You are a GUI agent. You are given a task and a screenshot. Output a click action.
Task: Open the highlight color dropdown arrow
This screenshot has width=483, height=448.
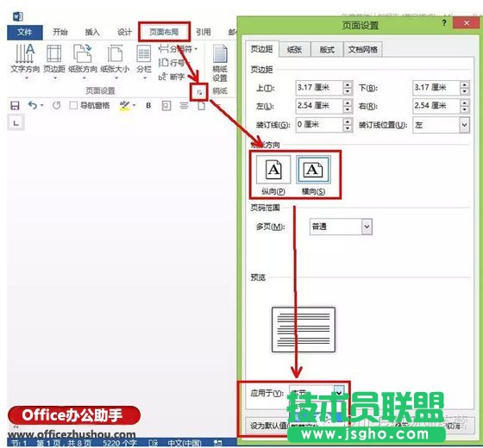tap(134, 105)
